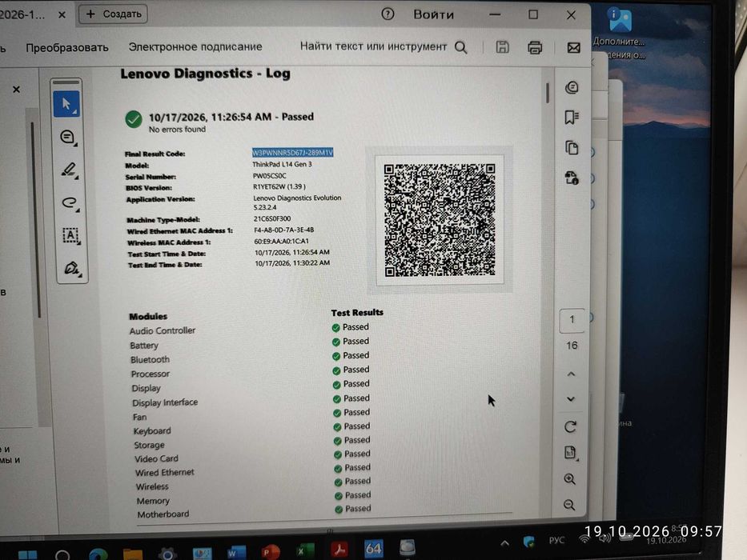
Task: Click the Войти sign-in button
Action: coord(433,14)
